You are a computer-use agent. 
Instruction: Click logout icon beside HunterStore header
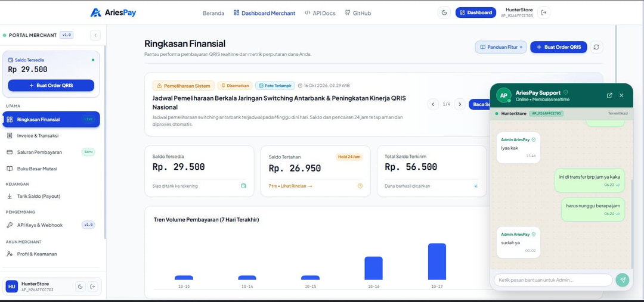(x=544, y=13)
